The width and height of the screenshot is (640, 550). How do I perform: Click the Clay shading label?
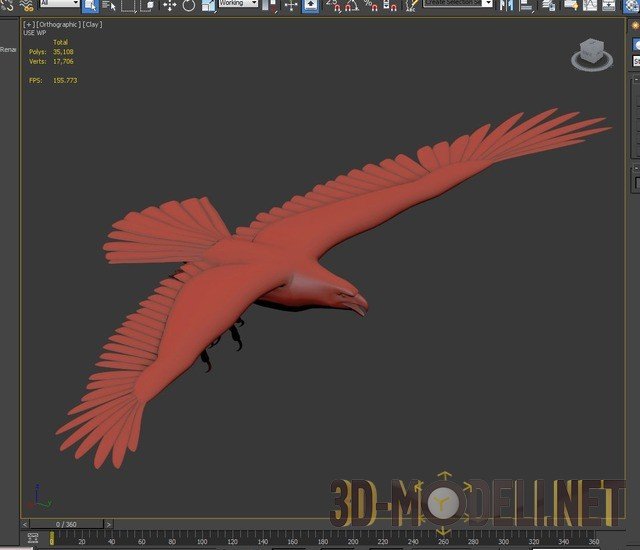[x=92, y=23]
